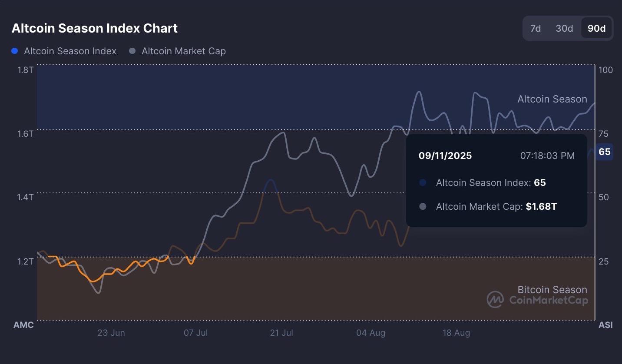622x364 pixels.
Task: Select the 30d time range tab
Action: pyautogui.click(x=564, y=28)
